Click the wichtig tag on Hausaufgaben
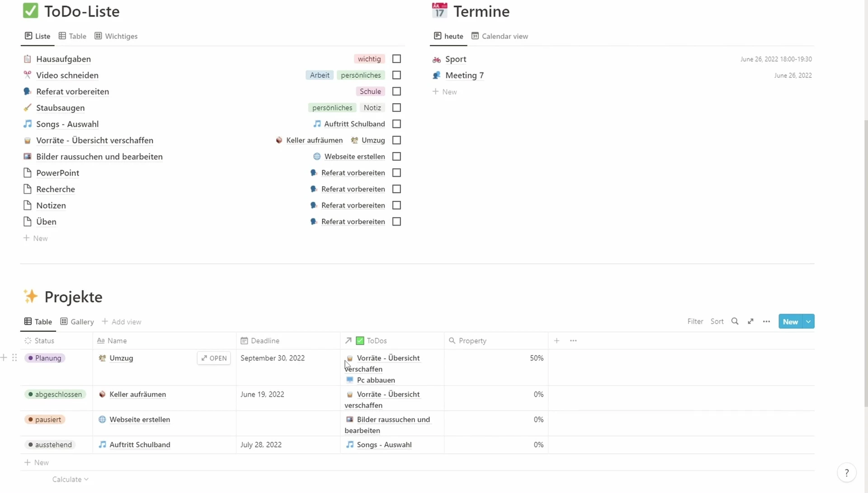 (369, 59)
